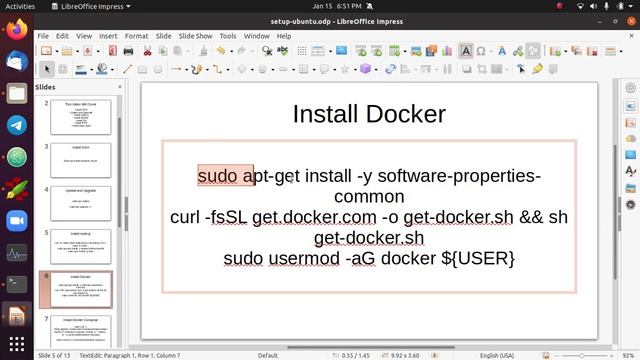
Task: Click the Rotate tool icon
Action: pyautogui.click(x=390, y=69)
